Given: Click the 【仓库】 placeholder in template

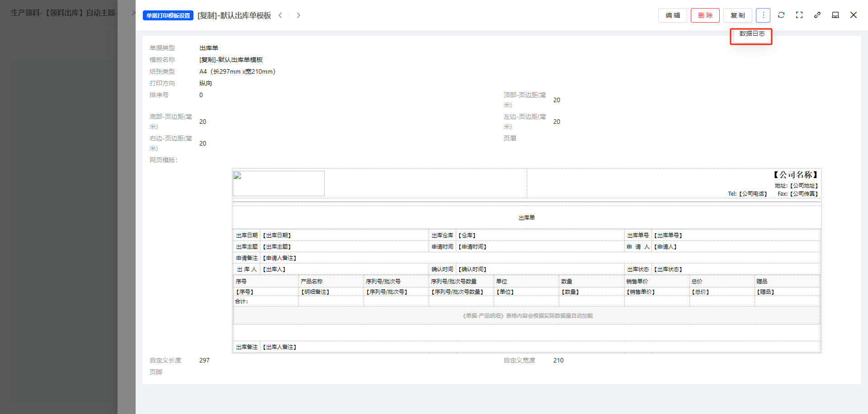Looking at the screenshot, I should pos(467,235).
